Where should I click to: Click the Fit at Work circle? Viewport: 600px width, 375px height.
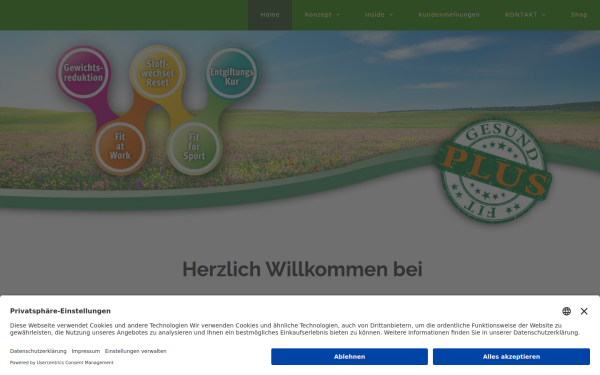tap(120, 147)
